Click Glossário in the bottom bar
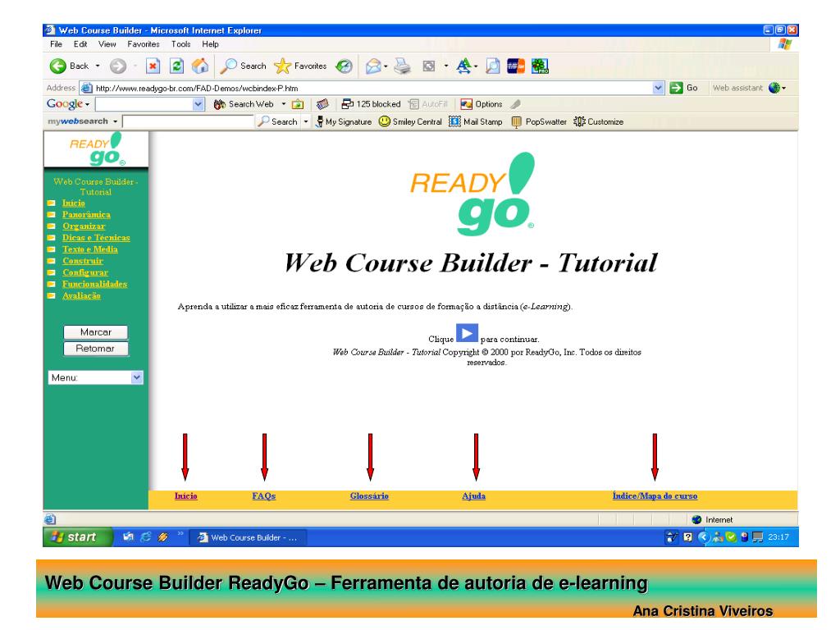 pos(369,496)
